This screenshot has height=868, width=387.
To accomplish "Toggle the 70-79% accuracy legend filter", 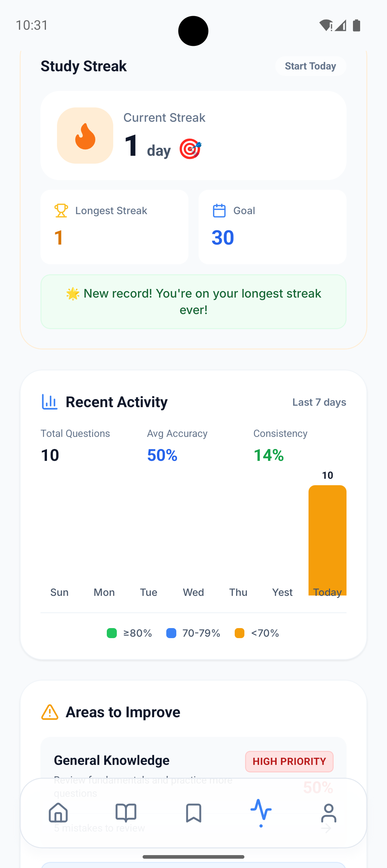I will [x=193, y=633].
